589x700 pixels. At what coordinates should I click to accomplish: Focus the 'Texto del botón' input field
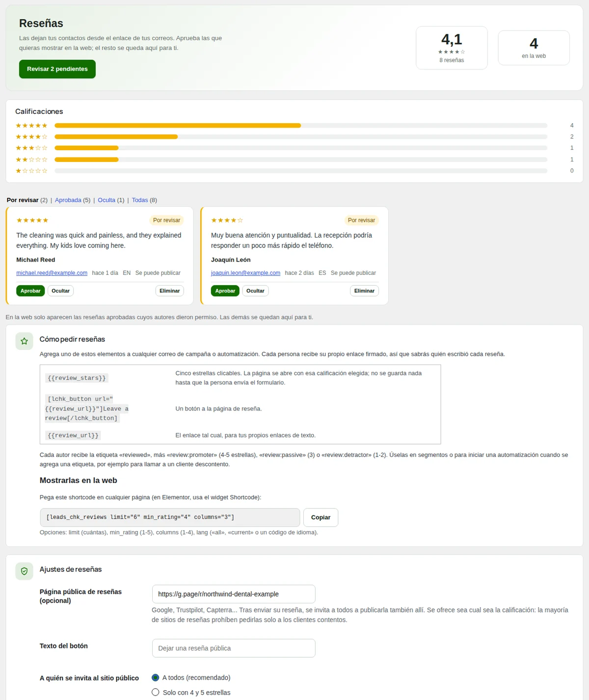point(234,648)
